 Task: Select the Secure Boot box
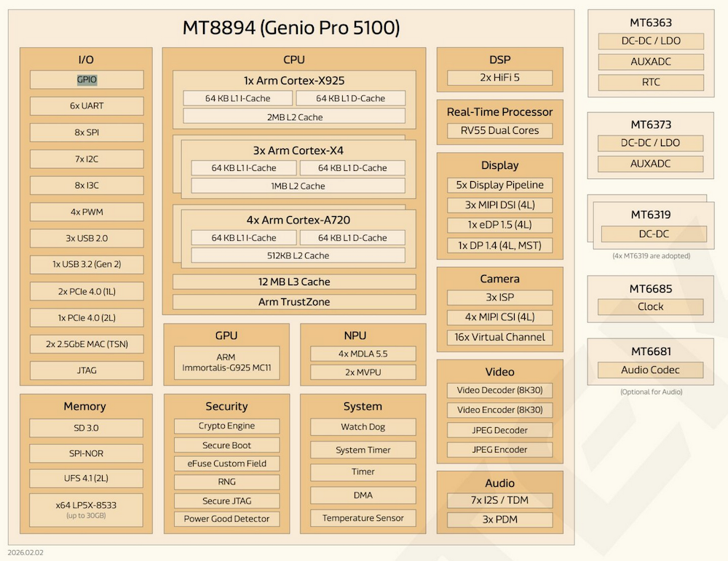(226, 445)
